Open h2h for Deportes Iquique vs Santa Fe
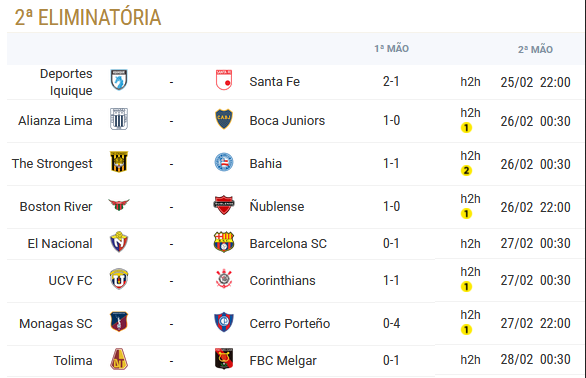The width and height of the screenshot is (586, 378). 470,82
